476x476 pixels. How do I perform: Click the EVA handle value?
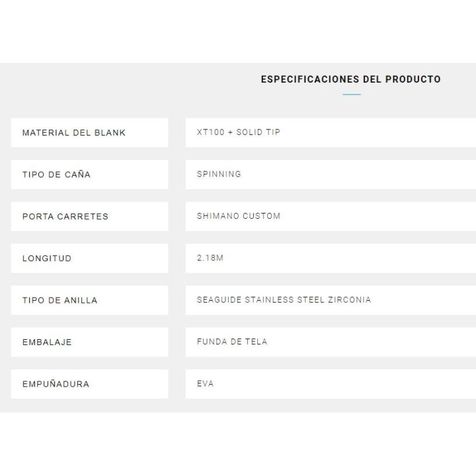(x=205, y=384)
